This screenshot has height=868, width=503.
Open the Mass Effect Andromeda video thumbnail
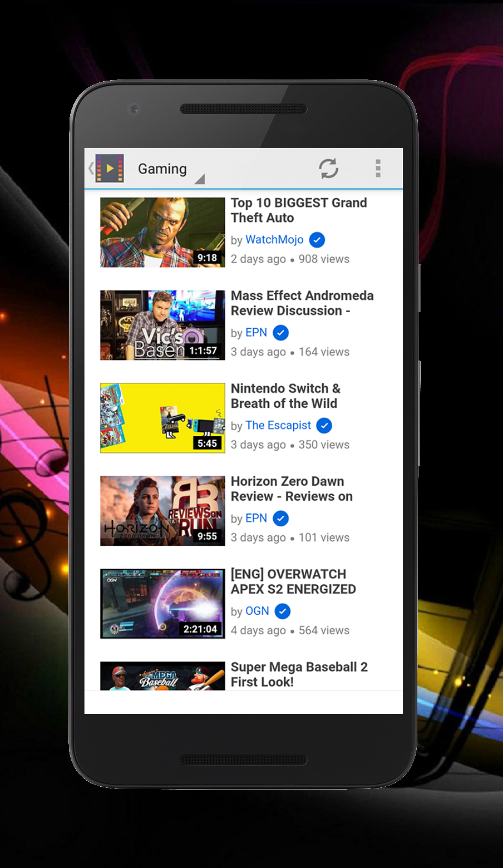tap(162, 325)
